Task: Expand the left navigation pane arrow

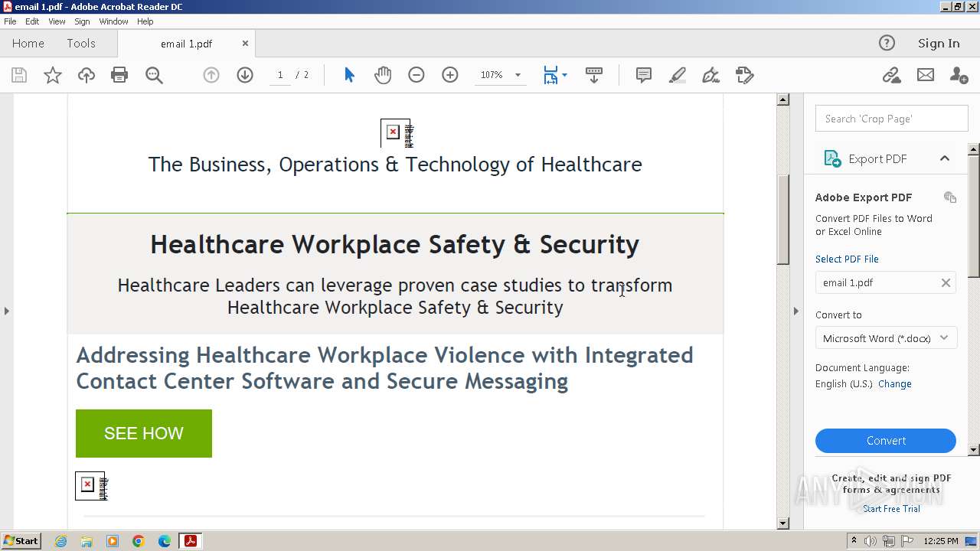Action: coord(7,311)
